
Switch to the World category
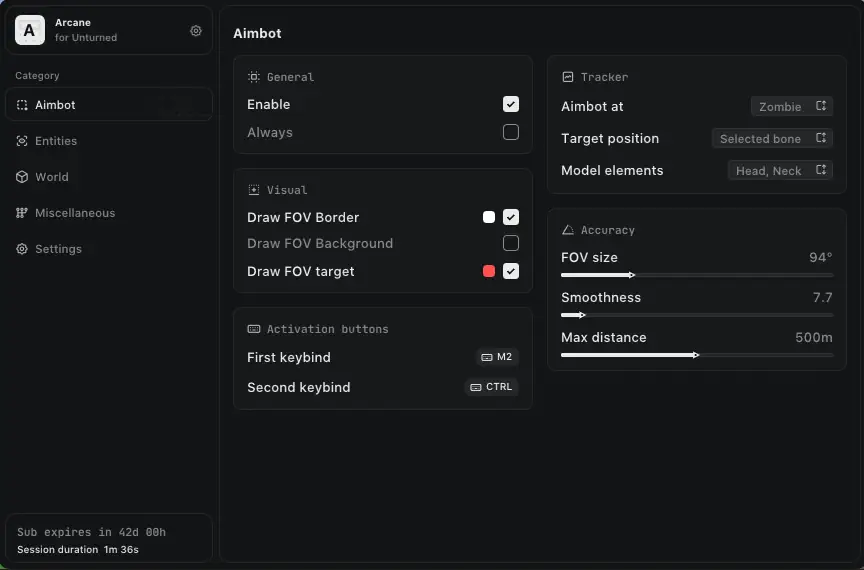(109, 177)
